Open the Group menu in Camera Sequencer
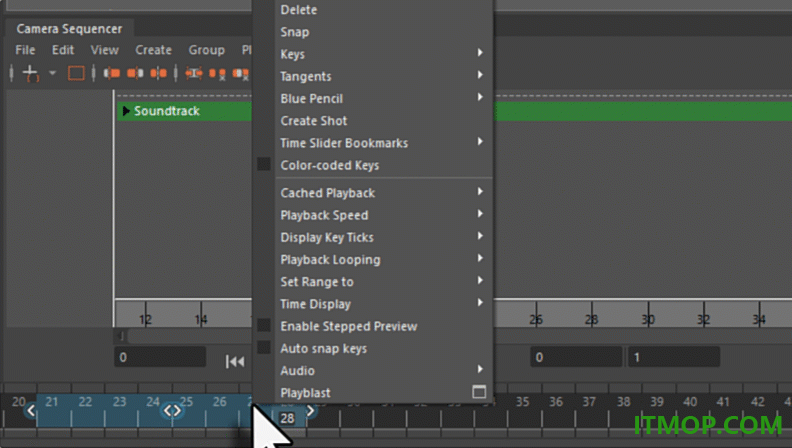Screen dimensions: 792x448 pyautogui.click(x=207, y=50)
